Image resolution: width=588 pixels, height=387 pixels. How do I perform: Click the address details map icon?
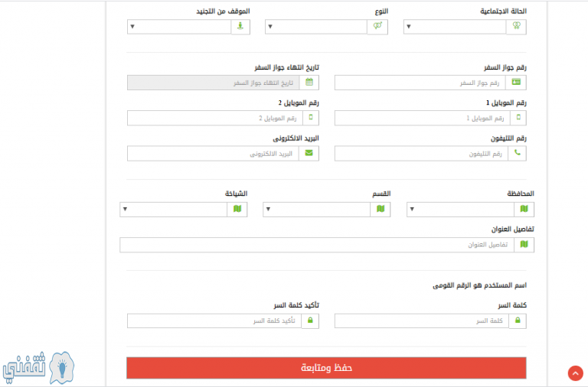pos(524,245)
